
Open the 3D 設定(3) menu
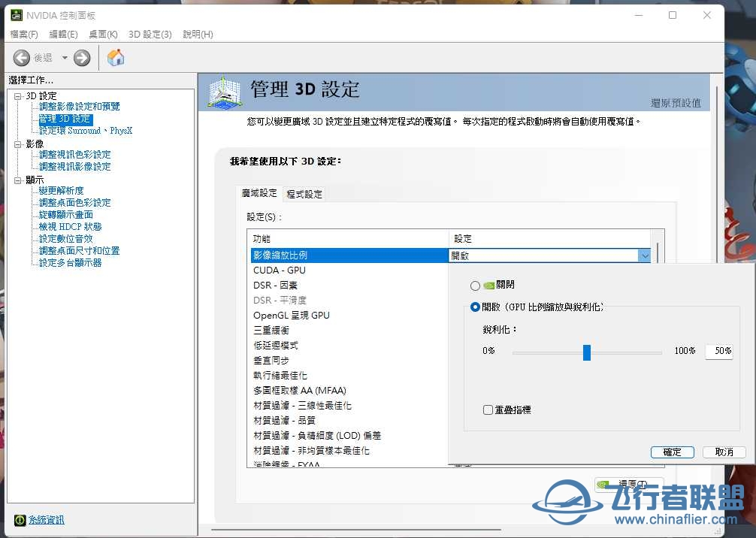pyautogui.click(x=150, y=35)
